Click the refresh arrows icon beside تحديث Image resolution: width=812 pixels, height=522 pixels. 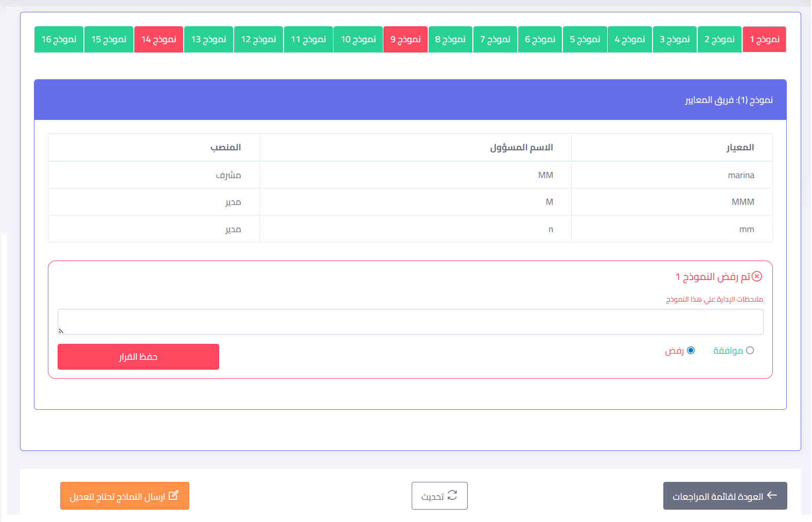[452, 495]
